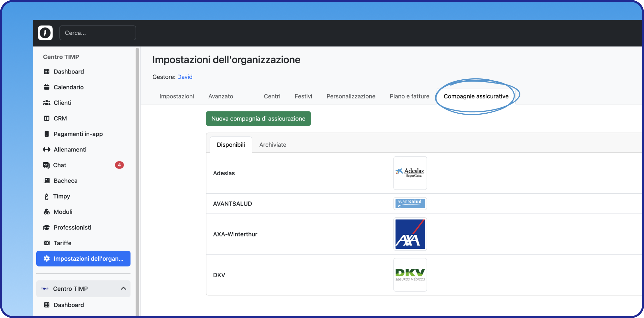This screenshot has width=644, height=318.
Task: Click the Moduli cubes icon
Action: (47, 212)
